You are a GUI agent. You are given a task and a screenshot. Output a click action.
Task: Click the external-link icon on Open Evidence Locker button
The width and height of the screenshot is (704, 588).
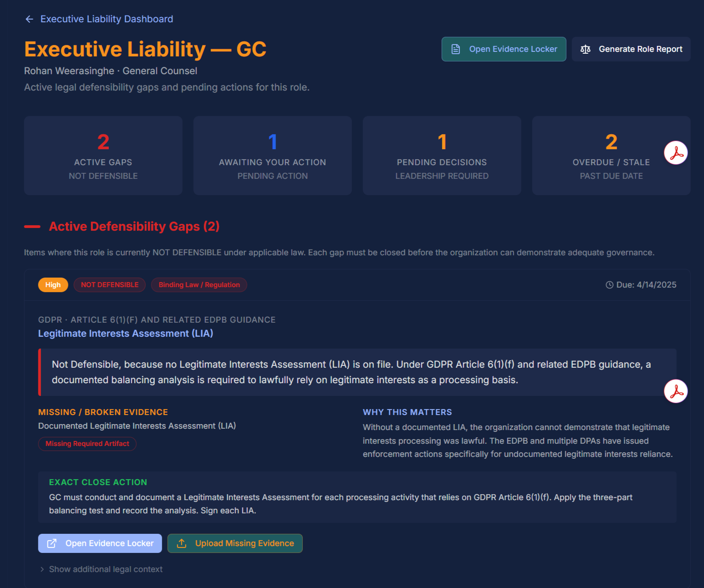52,543
